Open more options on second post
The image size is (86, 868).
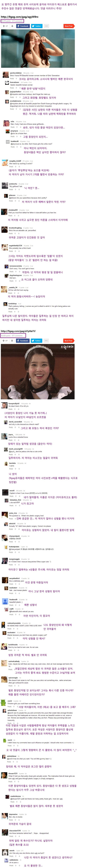click(46, 341)
